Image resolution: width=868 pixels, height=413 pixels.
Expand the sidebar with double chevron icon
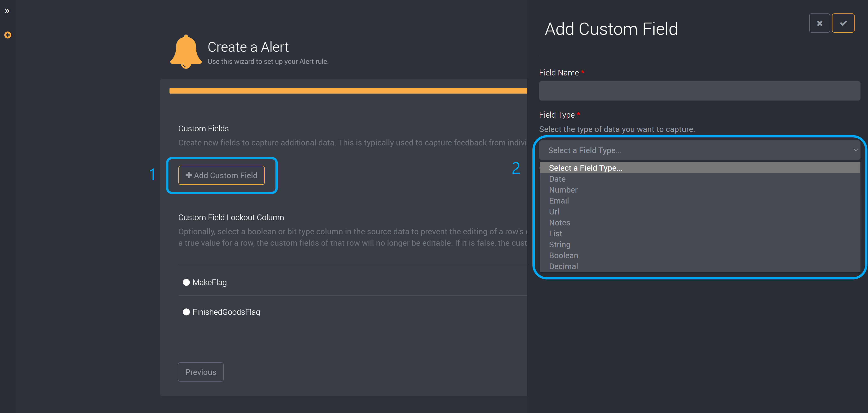coord(7,11)
